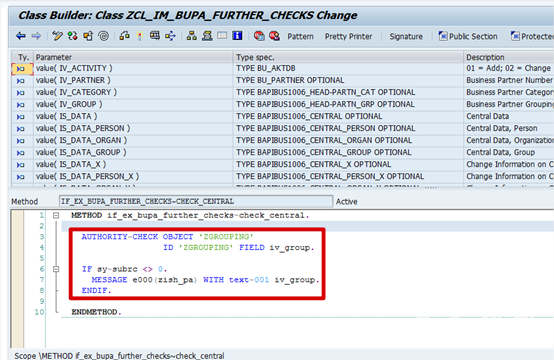The height and width of the screenshot is (360, 554).
Task: Open the Other Object icon
Action: point(88,36)
